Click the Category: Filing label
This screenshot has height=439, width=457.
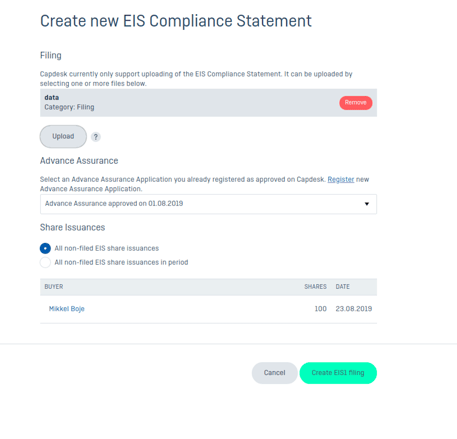pos(69,107)
